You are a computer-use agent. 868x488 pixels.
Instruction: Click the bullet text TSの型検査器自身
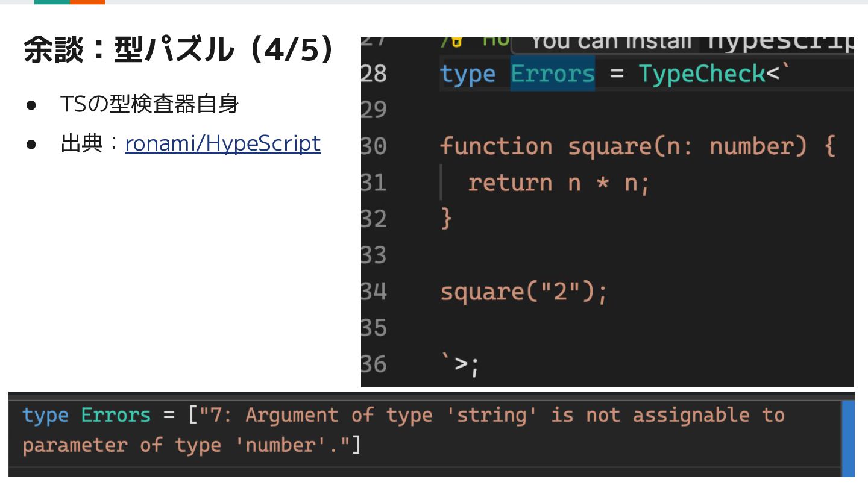(x=149, y=104)
